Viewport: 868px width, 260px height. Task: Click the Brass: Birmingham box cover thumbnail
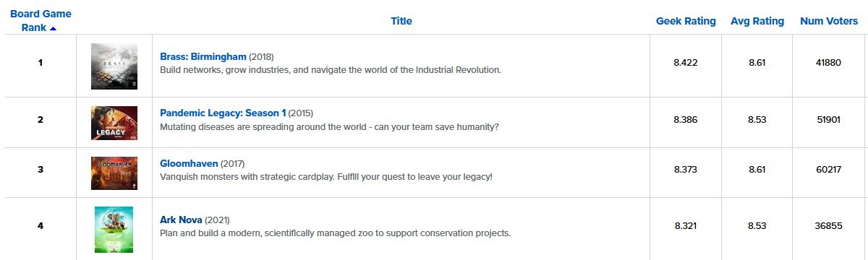(x=114, y=66)
